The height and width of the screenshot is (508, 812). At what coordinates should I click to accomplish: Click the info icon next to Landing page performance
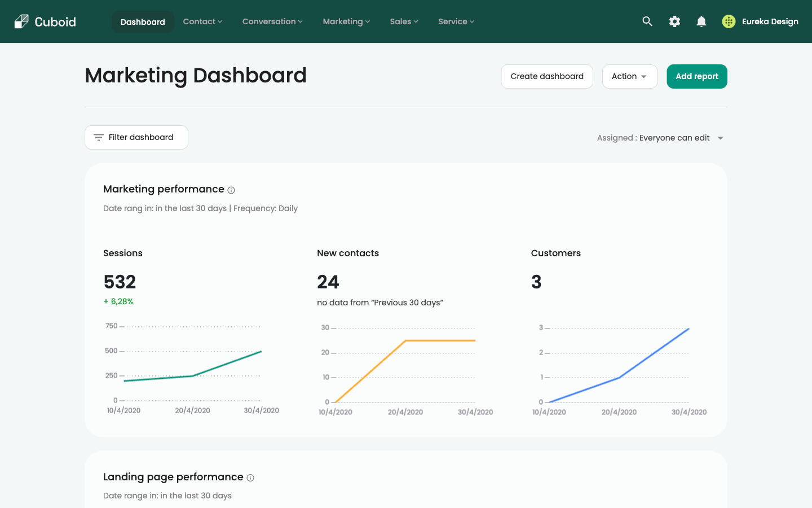tap(250, 478)
